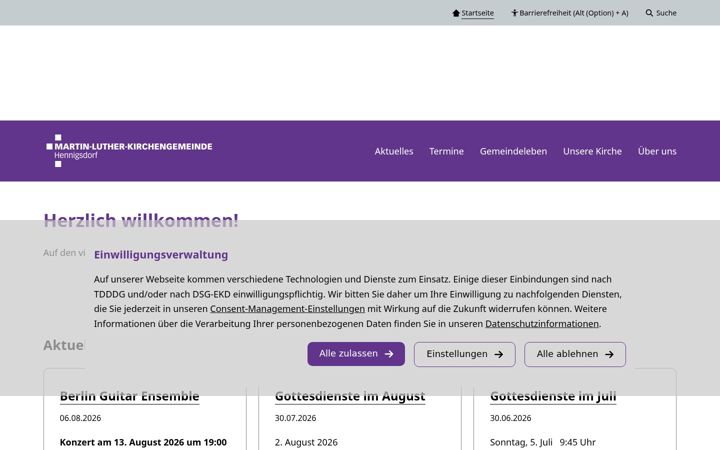The height and width of the screenshot is (450, 720).
Task: Open Berlin Guitar Ensemble article
Action: (129, 396)
